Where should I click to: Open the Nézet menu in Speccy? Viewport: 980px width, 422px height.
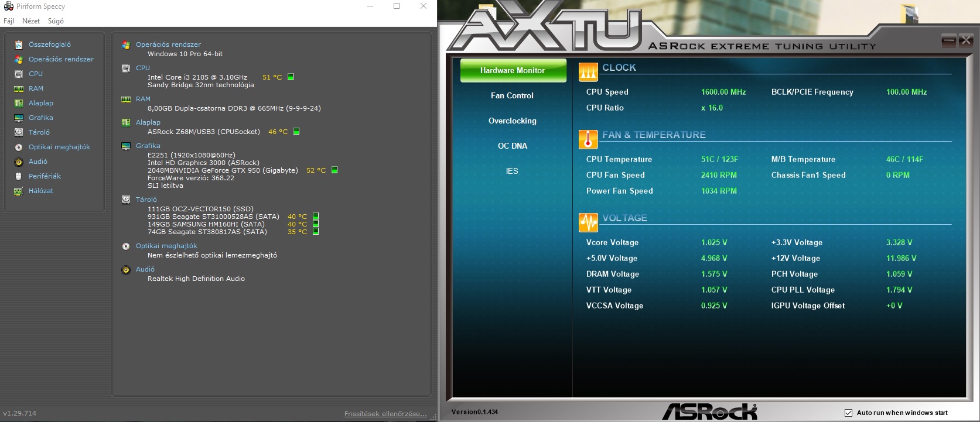point(31,21)
